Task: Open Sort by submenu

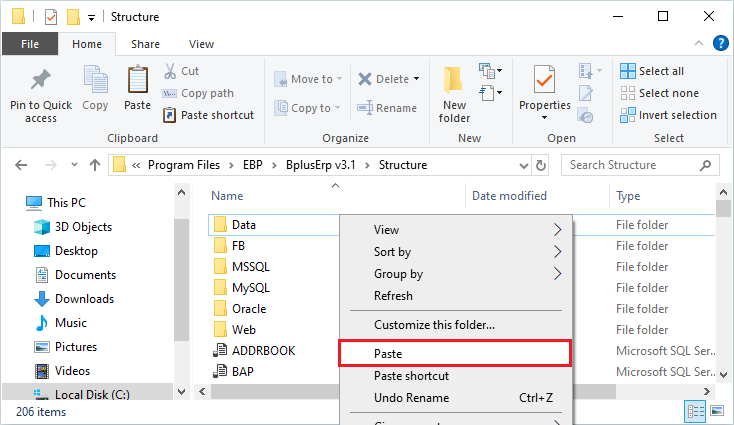Action: (455, 252)
